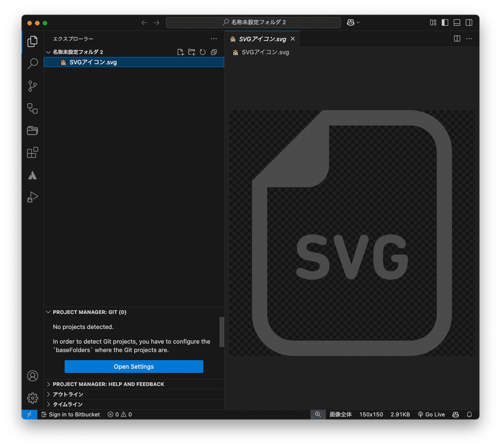Open the Search view
This screenshot has height=448, width=501.
click(32, 63)
